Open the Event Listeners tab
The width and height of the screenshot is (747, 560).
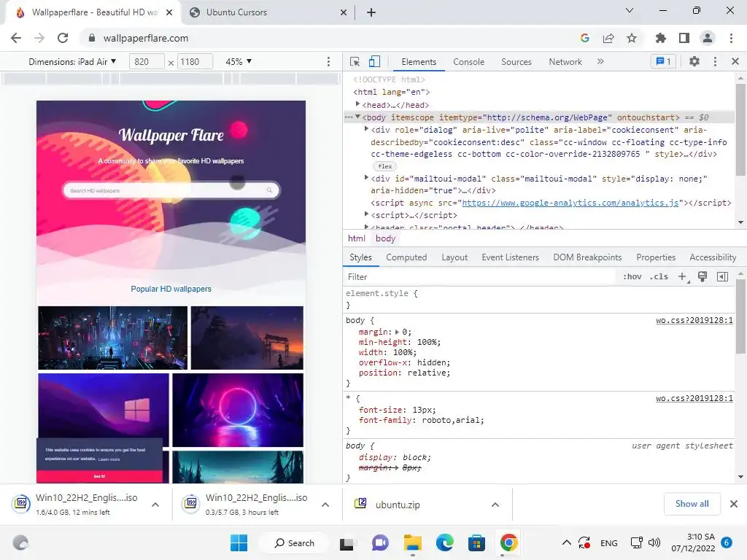tap(510, 257)
